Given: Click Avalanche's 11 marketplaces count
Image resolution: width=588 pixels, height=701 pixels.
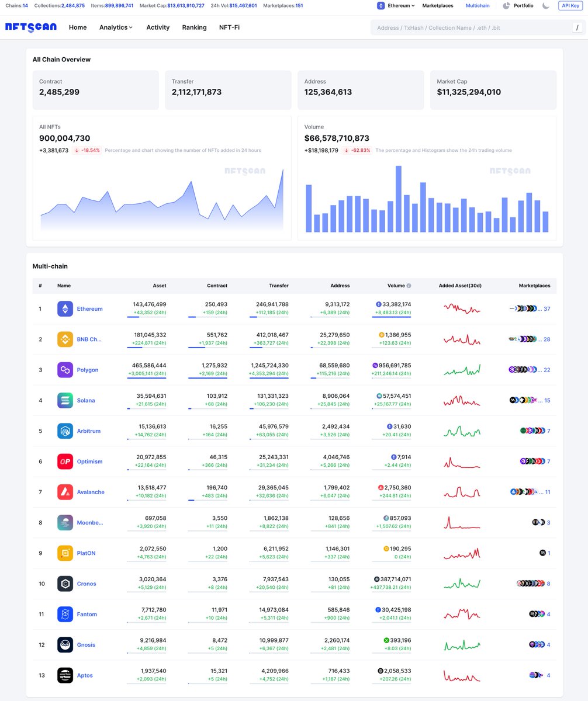Looking at the screenshot, I should coord(547,492).
